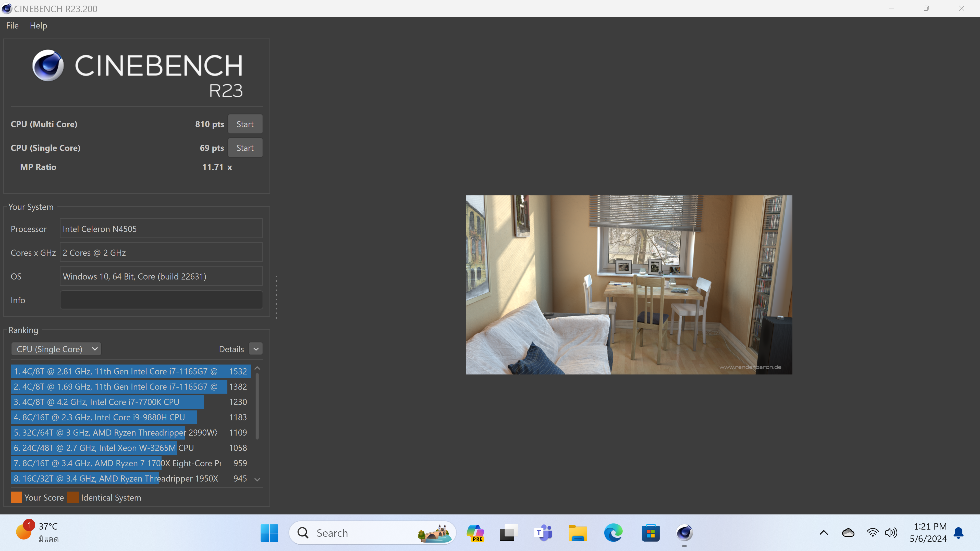This screenshot has height=551, width=980.
Task: Click the dotted panel splitter handle
Action: (276, 297)
